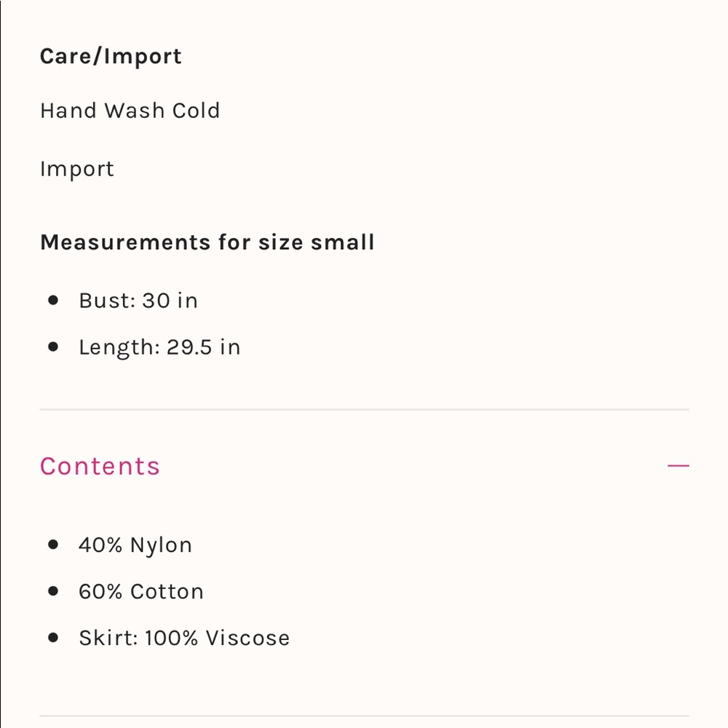Click the bullet point beside Bust

click(53, 301)
